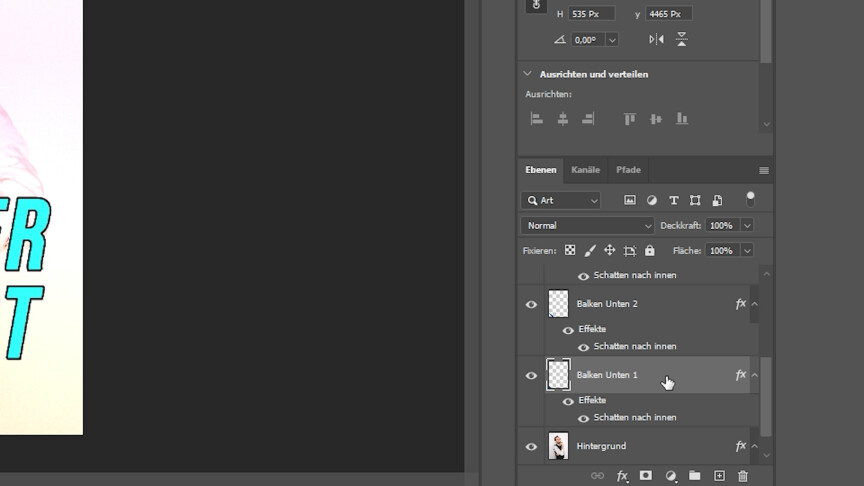Click the flip horizontal icon

(656, 39)
